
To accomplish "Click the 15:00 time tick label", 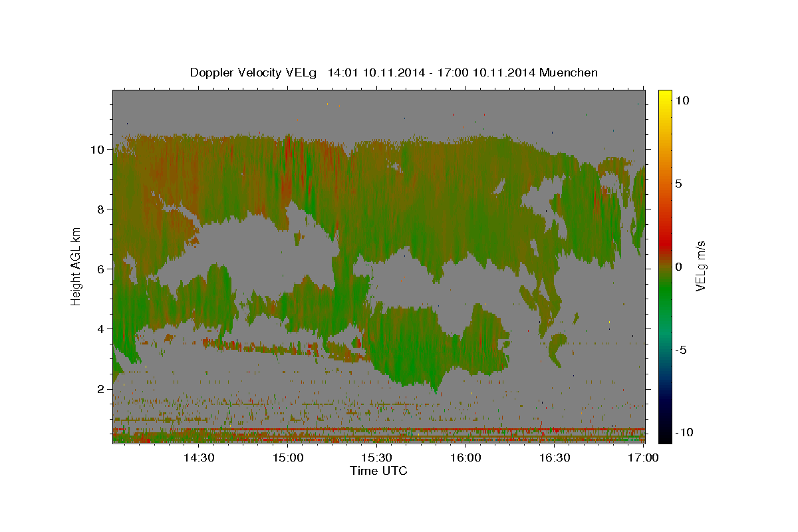I will tap(289, 458).
